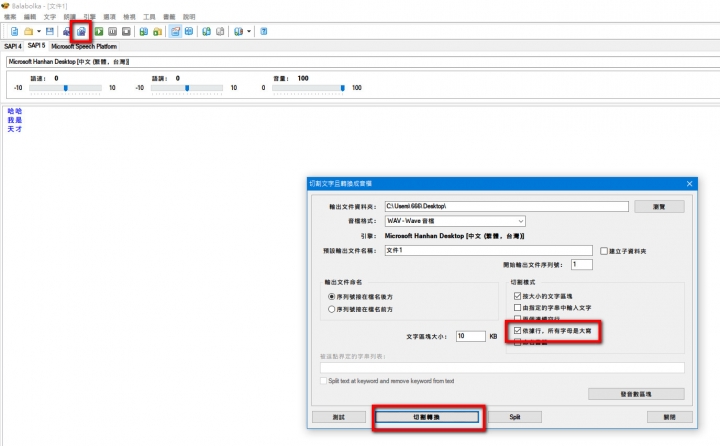
Task: Click the Pause toolbar icon
Action: pos(112,32)
